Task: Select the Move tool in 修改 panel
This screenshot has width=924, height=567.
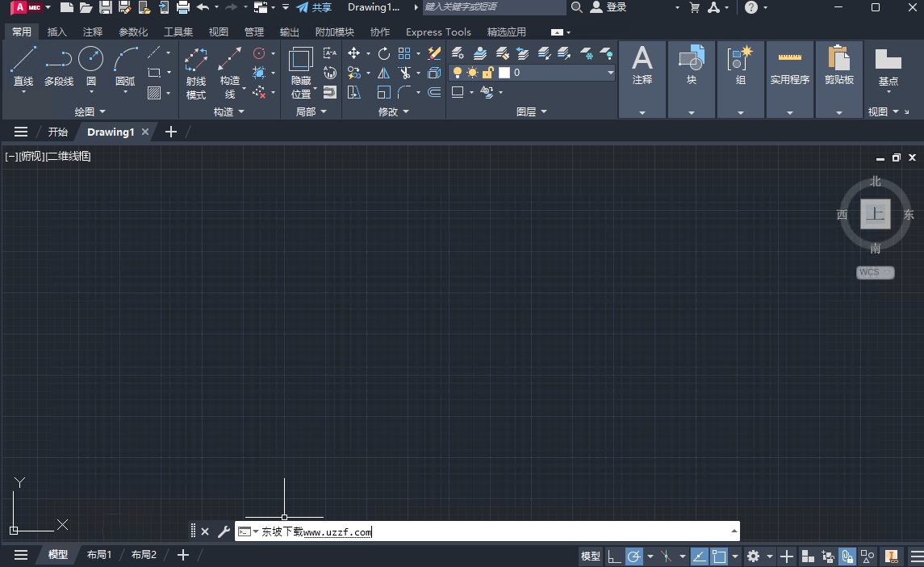Action: click(353, 53)
